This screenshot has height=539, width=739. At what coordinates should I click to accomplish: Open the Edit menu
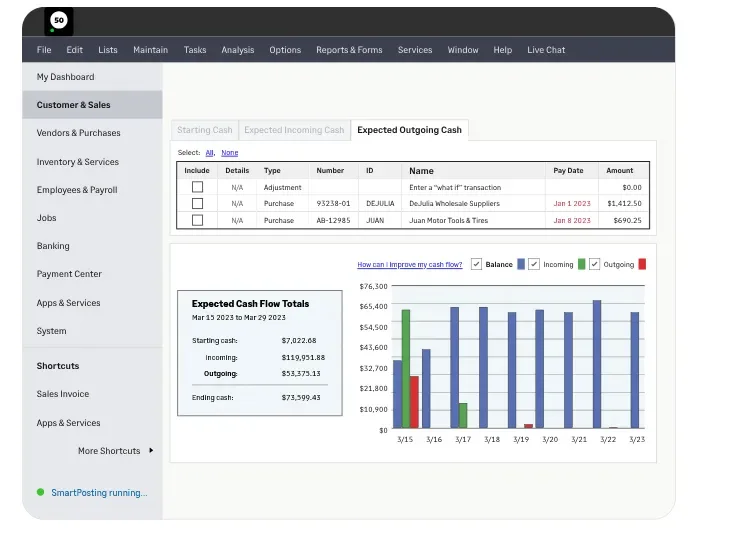(74, 50)
